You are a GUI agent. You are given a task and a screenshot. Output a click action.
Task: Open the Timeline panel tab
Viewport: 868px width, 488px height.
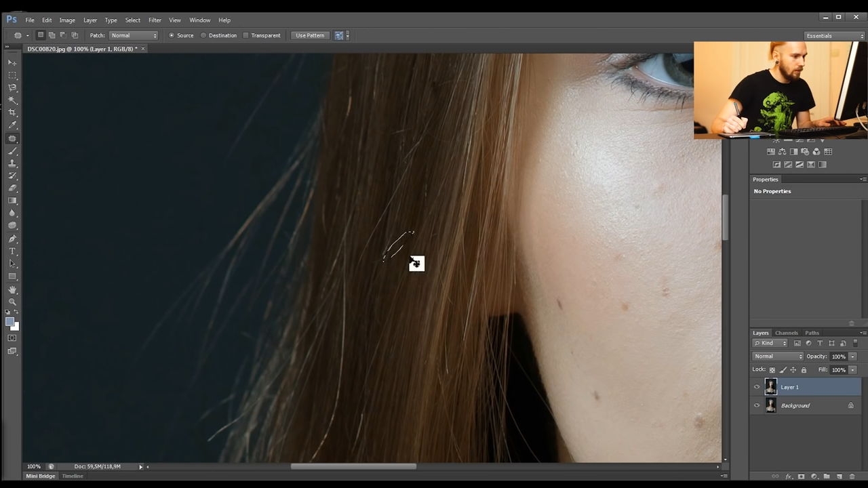click(x=73, y=476)
